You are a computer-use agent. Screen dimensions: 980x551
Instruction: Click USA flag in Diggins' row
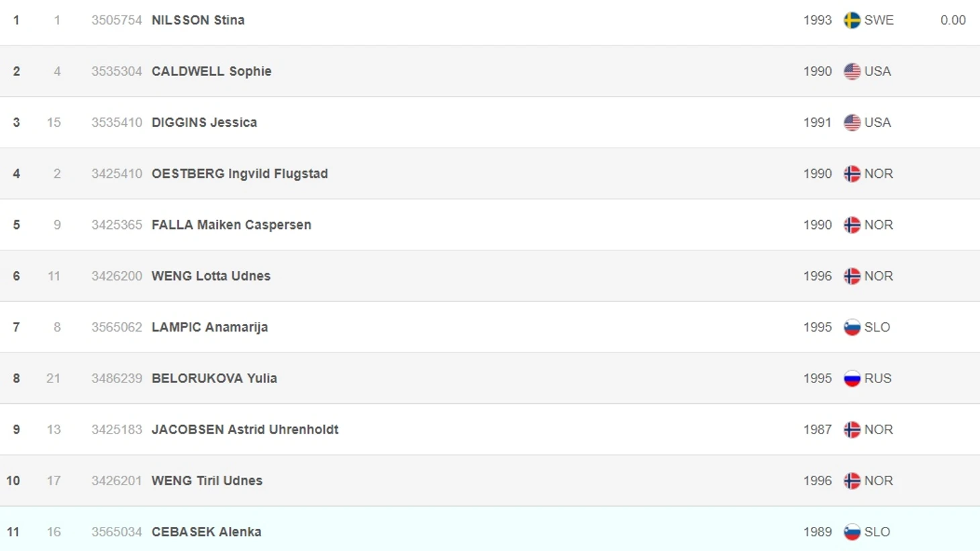pyautogui.click(x=852, y=122)
